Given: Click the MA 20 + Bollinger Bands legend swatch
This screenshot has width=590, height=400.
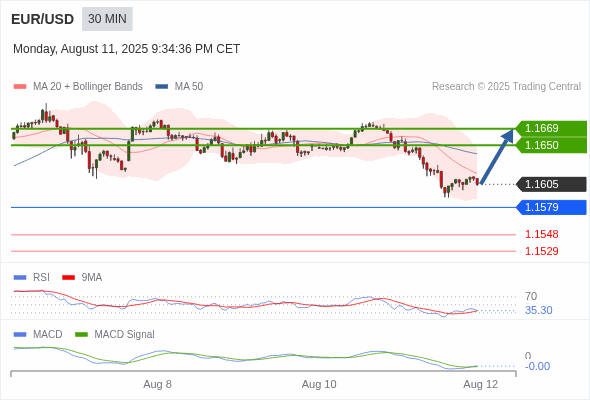Looking at the screenshot, I should point(20,87).
